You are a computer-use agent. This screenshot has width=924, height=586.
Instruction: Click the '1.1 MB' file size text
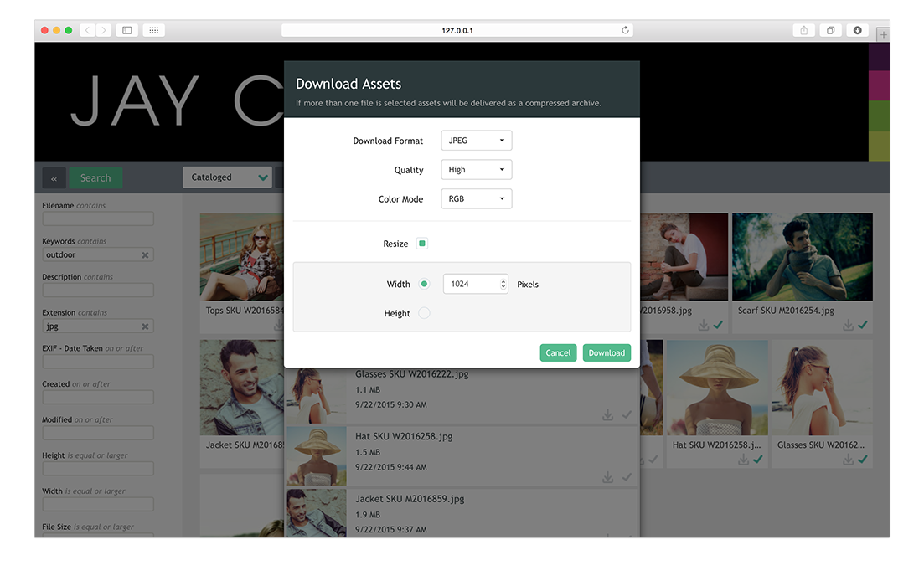tap(368, 390)
